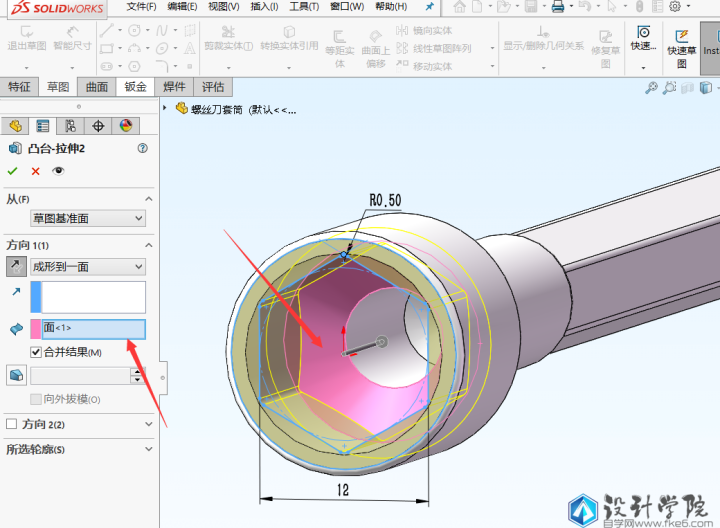Open the 工具(T) menu
The image size is (720, 528).
pos(305,6)
